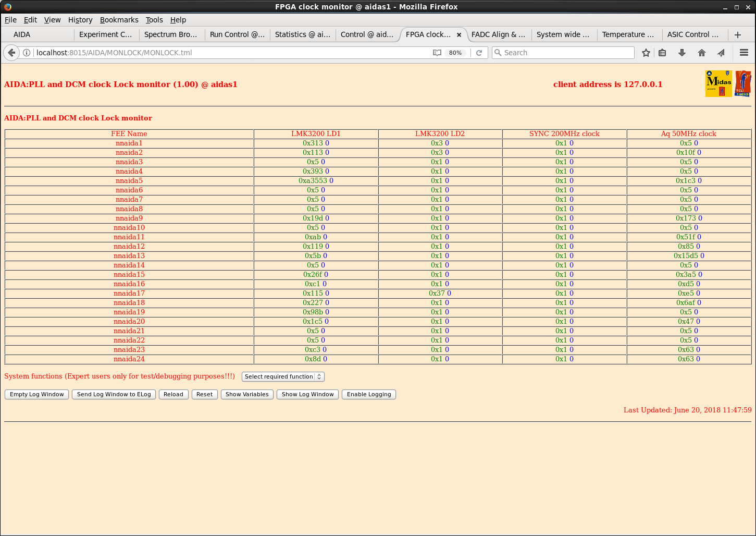This screenshot has width=756, height=536.
Task: Open the History menu
Action: (x=80, y=20)
